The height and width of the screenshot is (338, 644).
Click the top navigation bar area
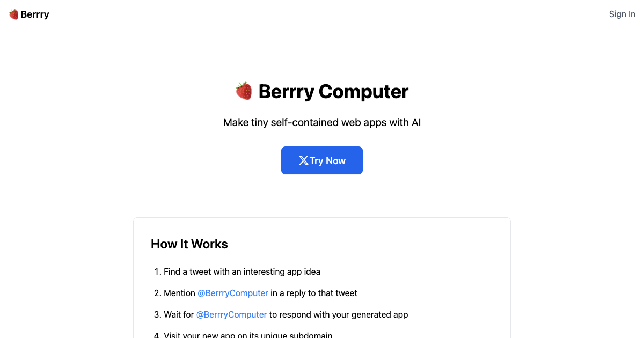322,14
